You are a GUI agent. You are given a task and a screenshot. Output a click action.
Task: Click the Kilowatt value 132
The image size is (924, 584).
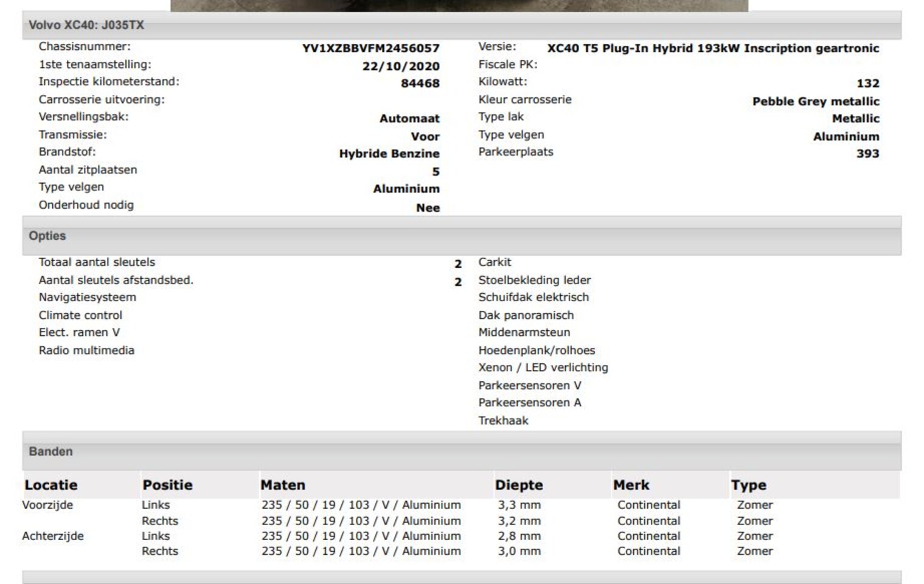coord(867,83)
